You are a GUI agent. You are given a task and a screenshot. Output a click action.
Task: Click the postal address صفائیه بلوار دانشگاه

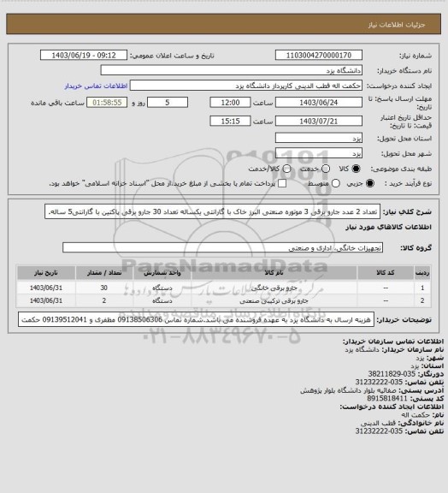click(x=349, y=390)
